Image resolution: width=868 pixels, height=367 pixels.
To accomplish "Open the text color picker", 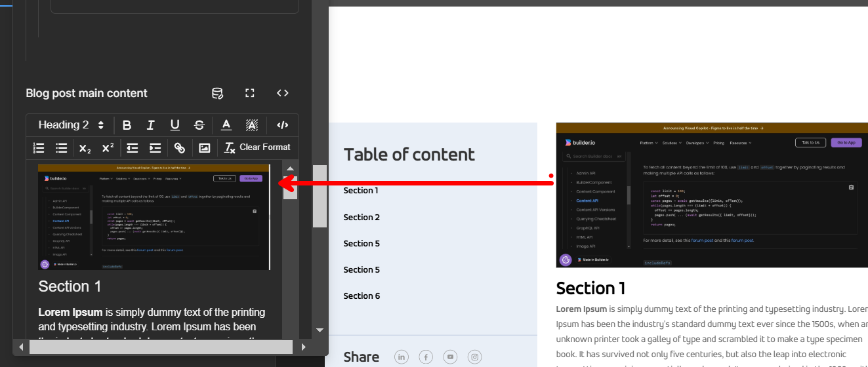I will pos(226,125).
